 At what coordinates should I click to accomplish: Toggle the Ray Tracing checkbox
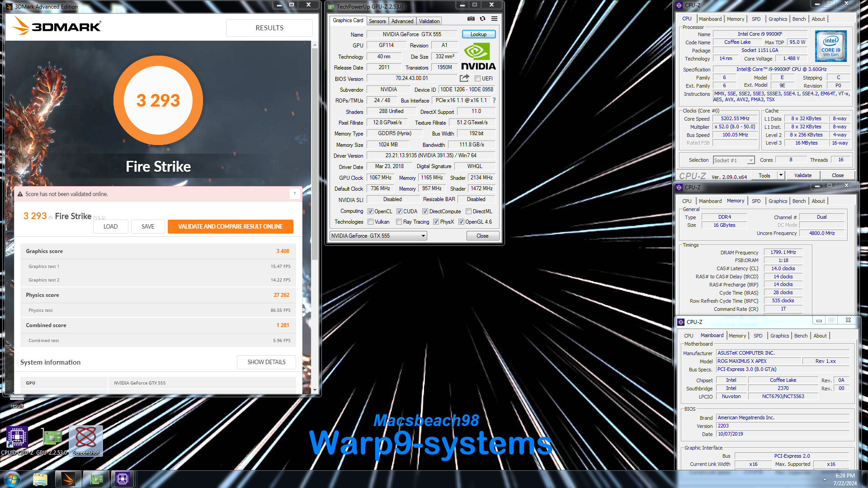coord(399,222)
